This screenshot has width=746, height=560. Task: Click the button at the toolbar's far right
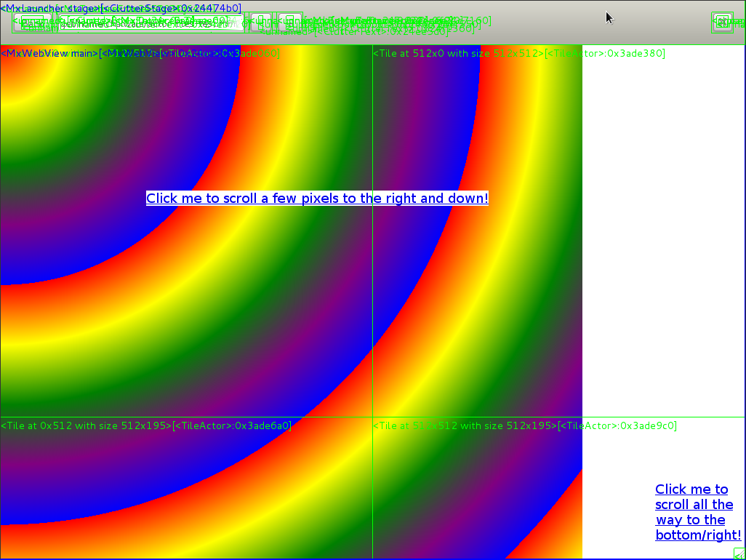tap(722, 23)
